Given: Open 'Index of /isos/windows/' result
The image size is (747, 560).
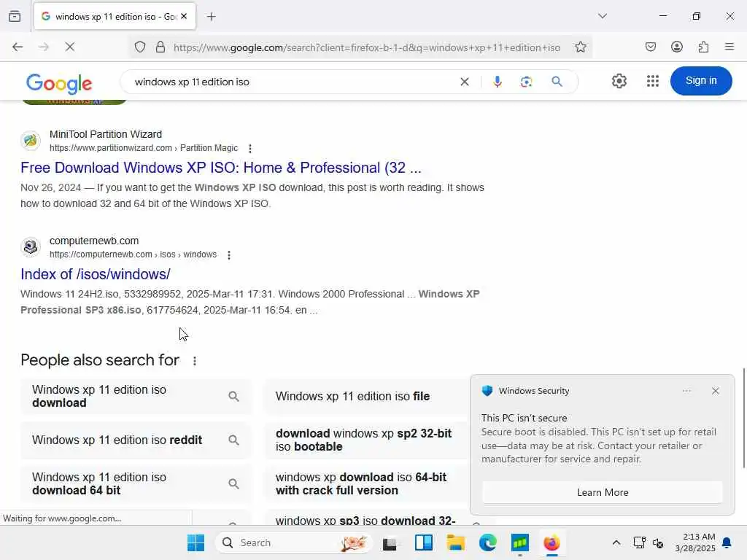Looking at the screenshot, I should click(96, 274).
